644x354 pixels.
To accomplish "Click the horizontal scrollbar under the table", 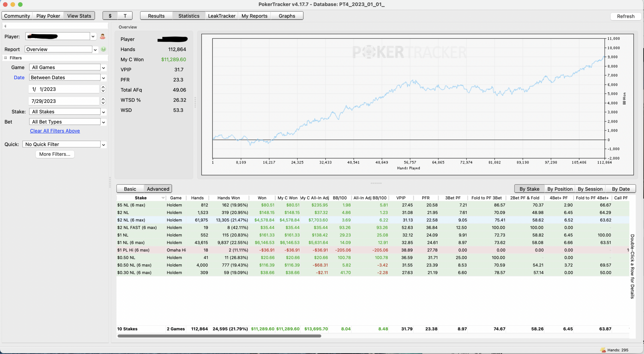I will click(x=219, y=336).
